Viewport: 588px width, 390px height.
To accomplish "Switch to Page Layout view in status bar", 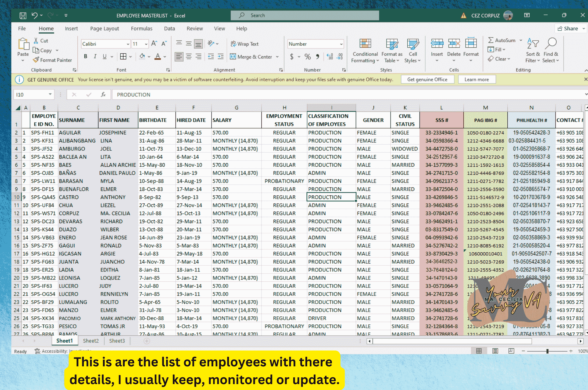I will (495, 351).
